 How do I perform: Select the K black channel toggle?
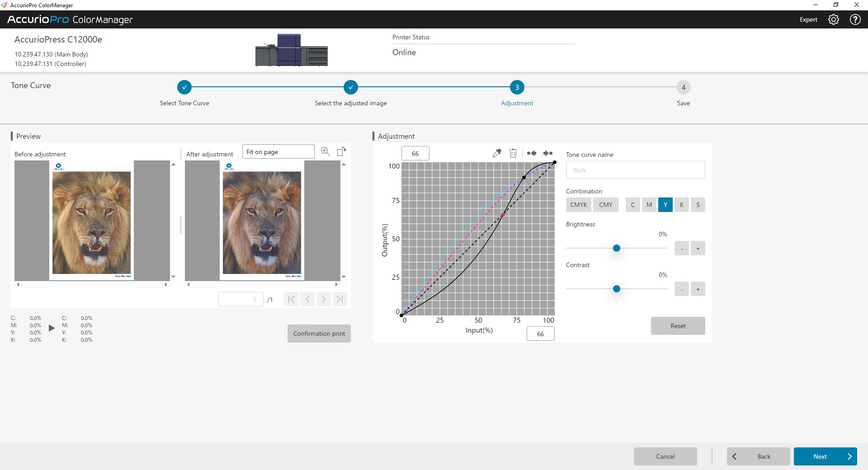(682, 205)
